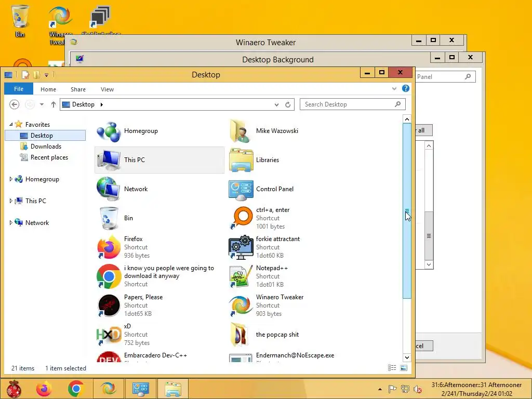Click in the Search Desktop field

click(353, 104)
